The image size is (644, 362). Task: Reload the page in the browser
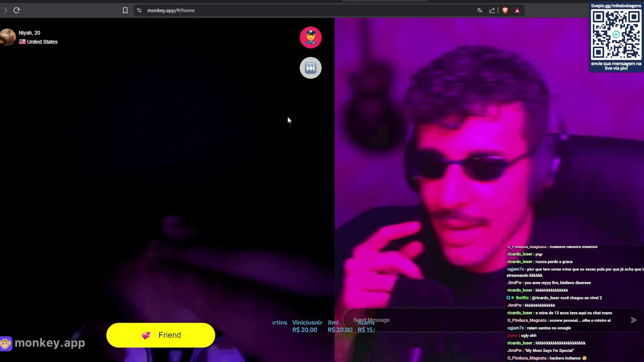click(17, 10)
